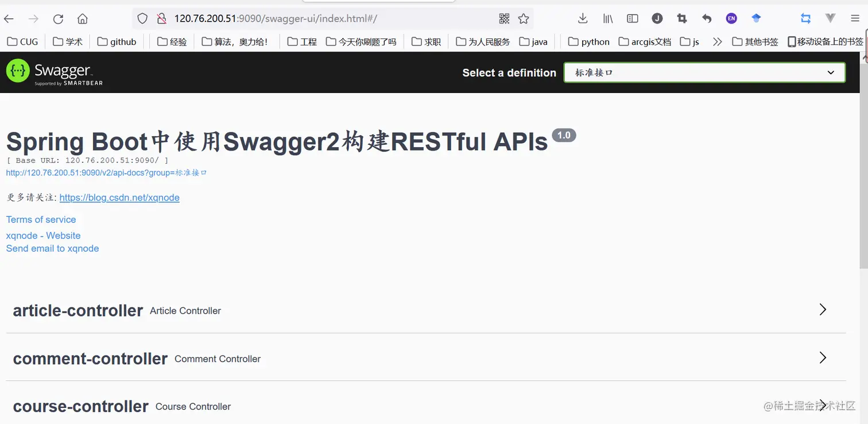Open the QR code icon in address bar
This screenshot has height=424, width=868.
pos(504,19)
